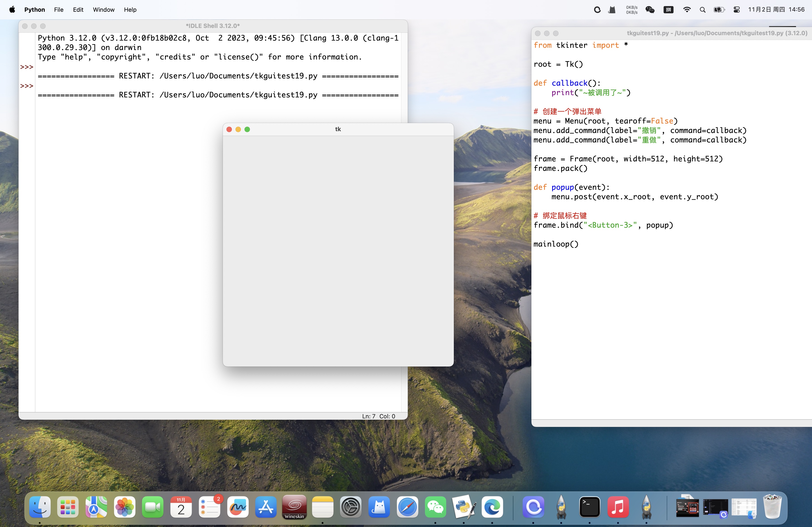Click the WeChat menu bar icon
This screenshot has height=527, width=812.
click(650, 9)
